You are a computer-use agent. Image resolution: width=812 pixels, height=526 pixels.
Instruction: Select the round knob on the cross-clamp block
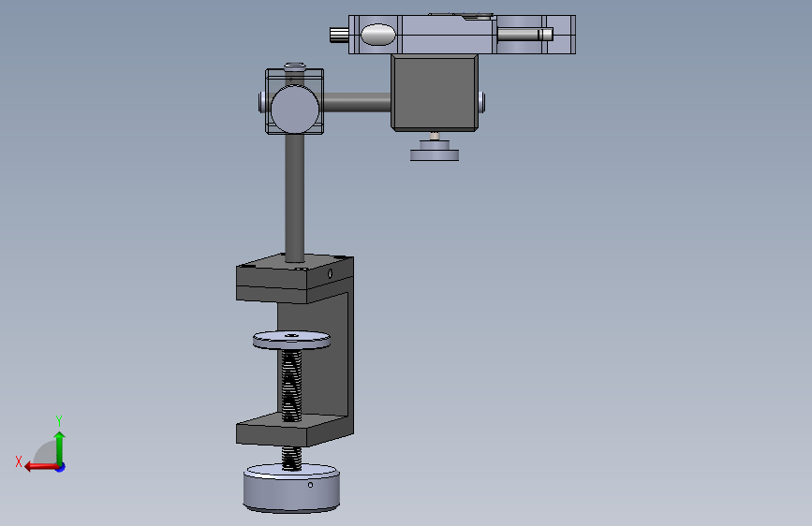[x=295, y=110]
